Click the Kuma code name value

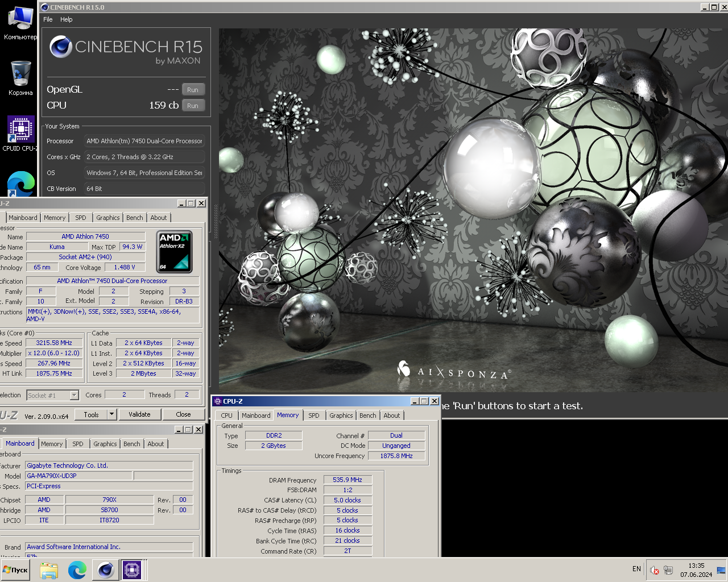(57, 247)
